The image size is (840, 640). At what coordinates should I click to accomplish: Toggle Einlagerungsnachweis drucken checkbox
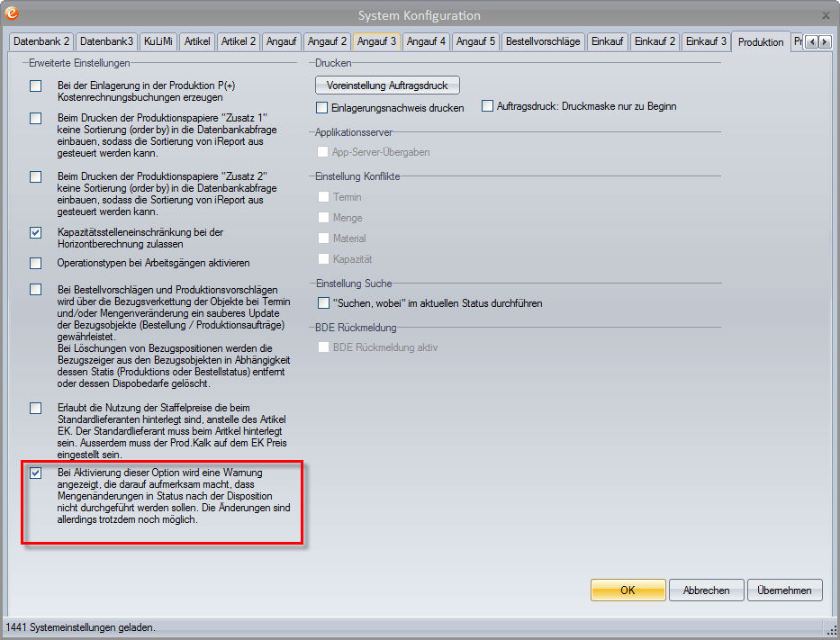322,107
